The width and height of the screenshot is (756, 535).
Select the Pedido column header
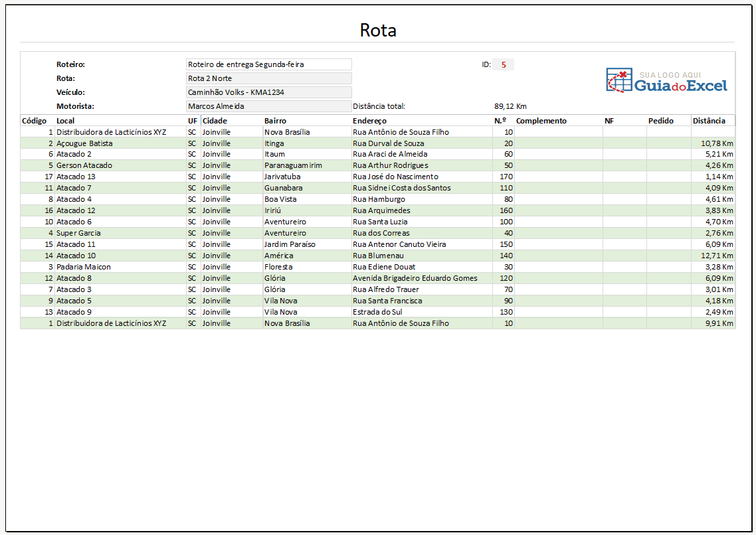click(660, 121)
